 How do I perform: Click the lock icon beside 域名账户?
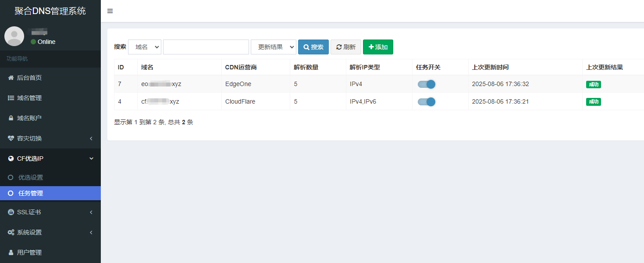11,118
